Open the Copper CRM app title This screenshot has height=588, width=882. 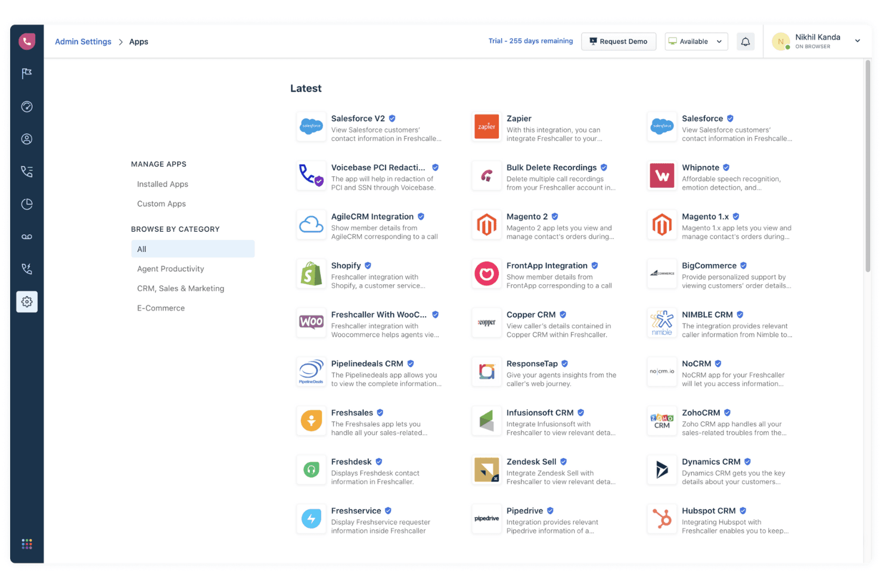pos(531,315)
